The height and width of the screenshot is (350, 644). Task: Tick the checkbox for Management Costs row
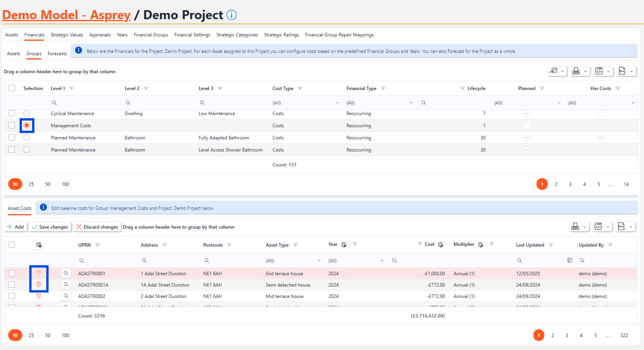click(x=12, y=125)
